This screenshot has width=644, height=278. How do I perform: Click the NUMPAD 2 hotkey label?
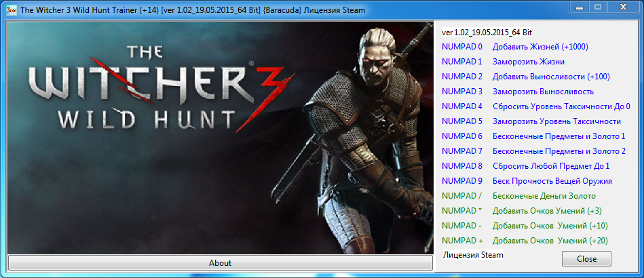(x=462, y=77)
